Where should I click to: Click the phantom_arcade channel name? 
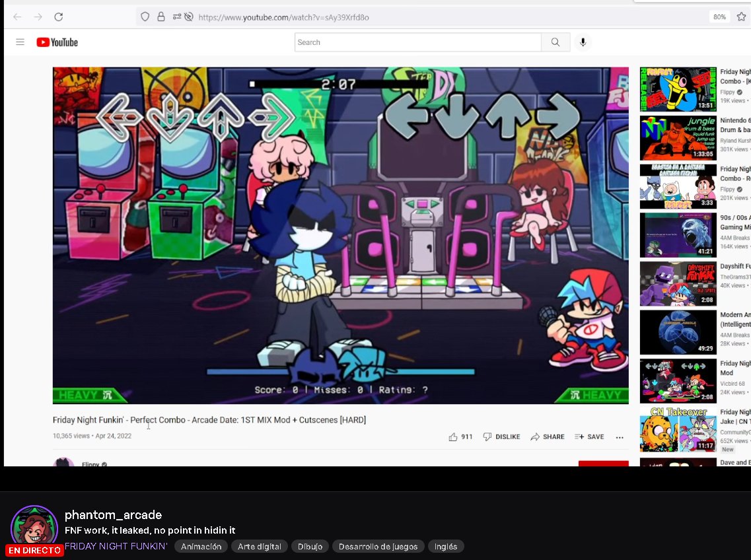click(113, 515)
